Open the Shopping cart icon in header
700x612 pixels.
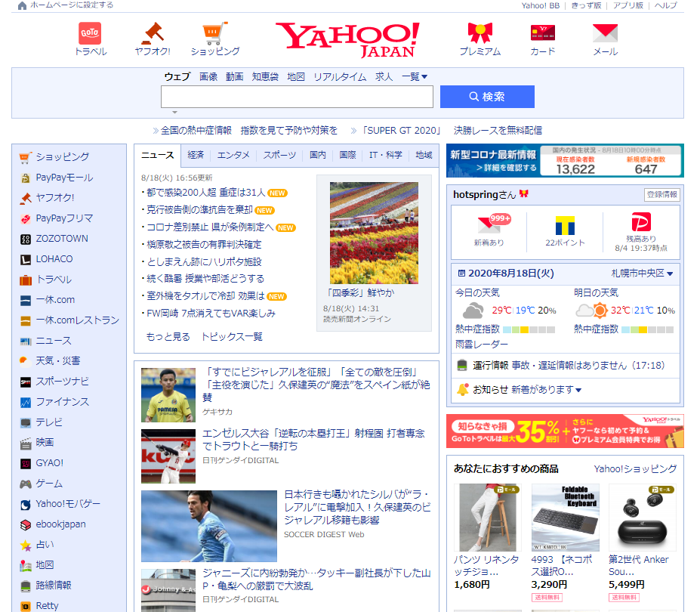click(x=214, y=33)
